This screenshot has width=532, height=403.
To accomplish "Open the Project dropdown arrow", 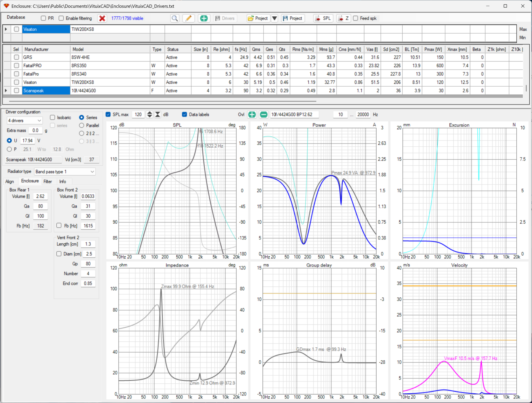I will 275,18.
